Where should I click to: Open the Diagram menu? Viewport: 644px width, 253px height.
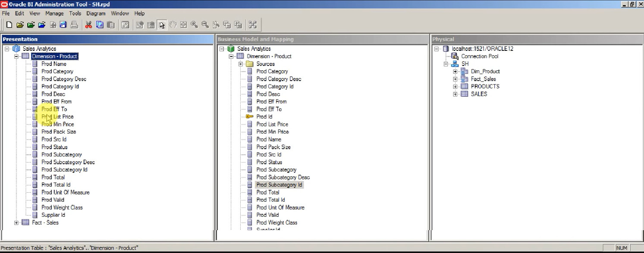(96, 13)
